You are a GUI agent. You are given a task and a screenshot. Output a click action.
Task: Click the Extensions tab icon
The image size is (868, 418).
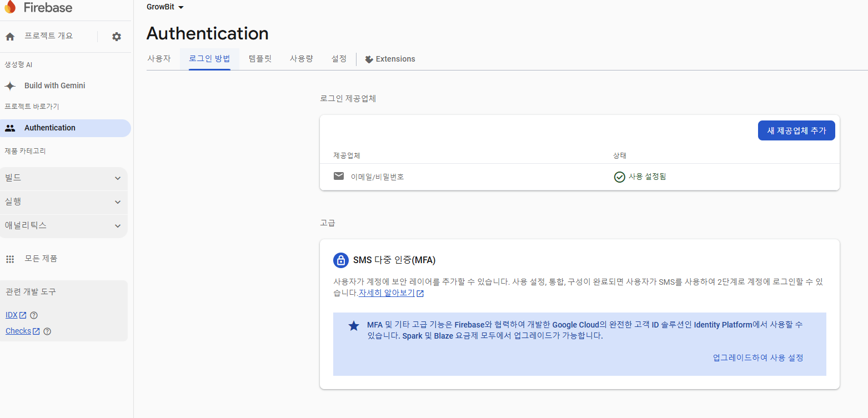(369, 59)
